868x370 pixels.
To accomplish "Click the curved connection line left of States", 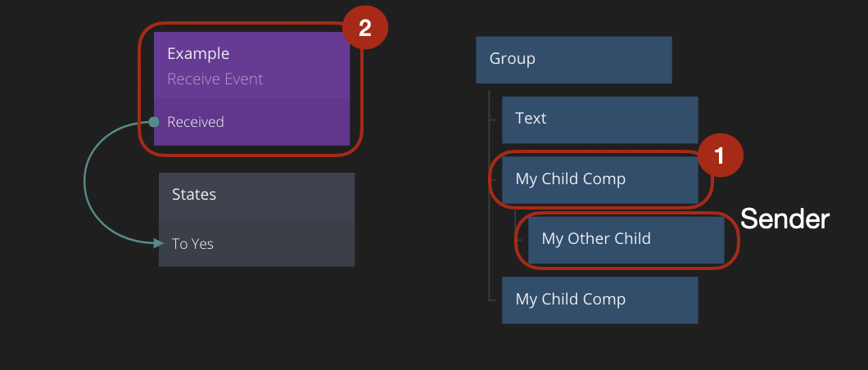I will 85,182.
